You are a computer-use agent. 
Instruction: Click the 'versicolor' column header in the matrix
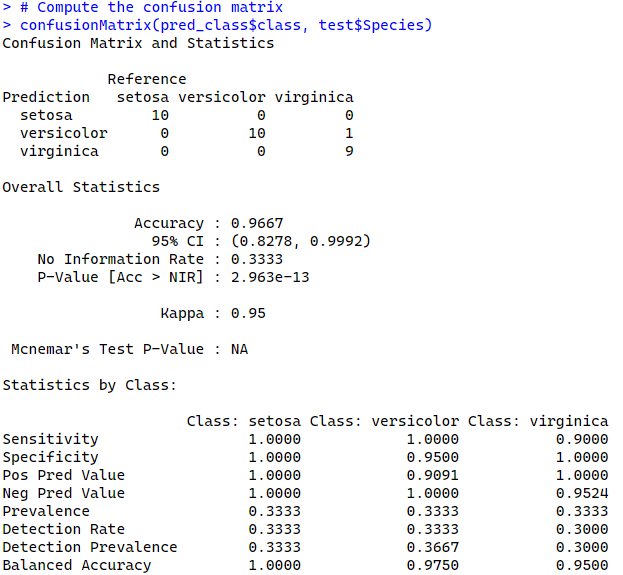pos(222,97)
